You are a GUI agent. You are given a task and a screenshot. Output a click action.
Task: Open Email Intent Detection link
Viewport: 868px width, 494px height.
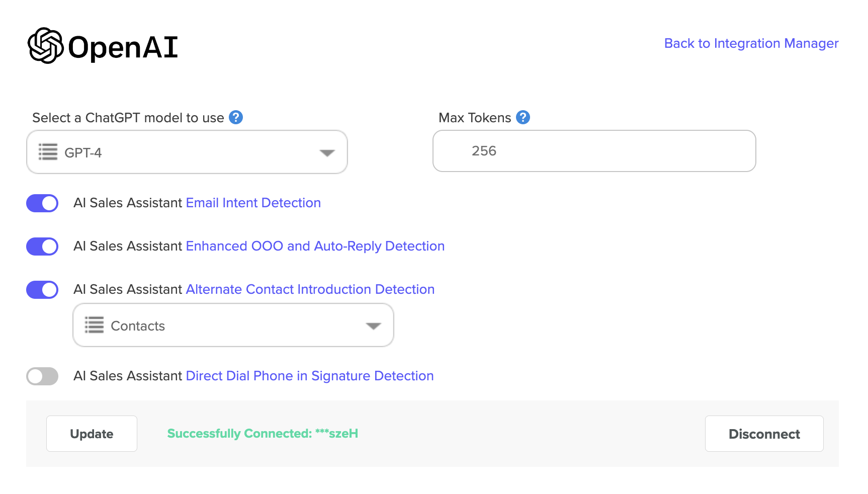253,203
